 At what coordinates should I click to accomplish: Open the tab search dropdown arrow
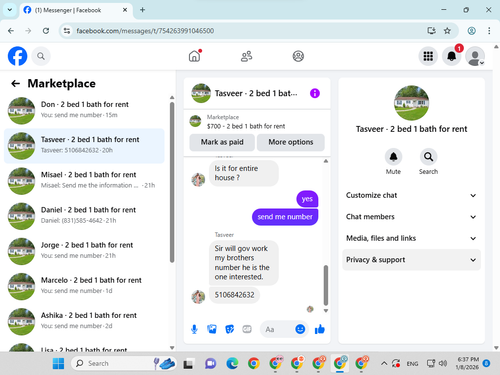(10, 10)
